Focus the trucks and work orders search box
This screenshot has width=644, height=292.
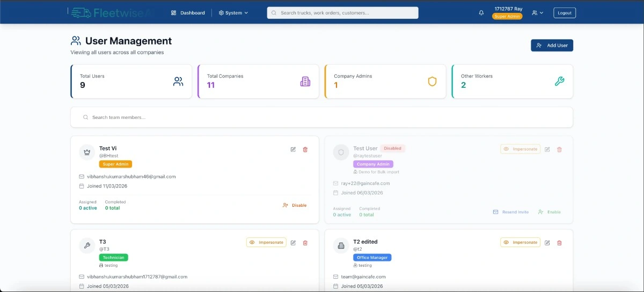pos(342,13)
